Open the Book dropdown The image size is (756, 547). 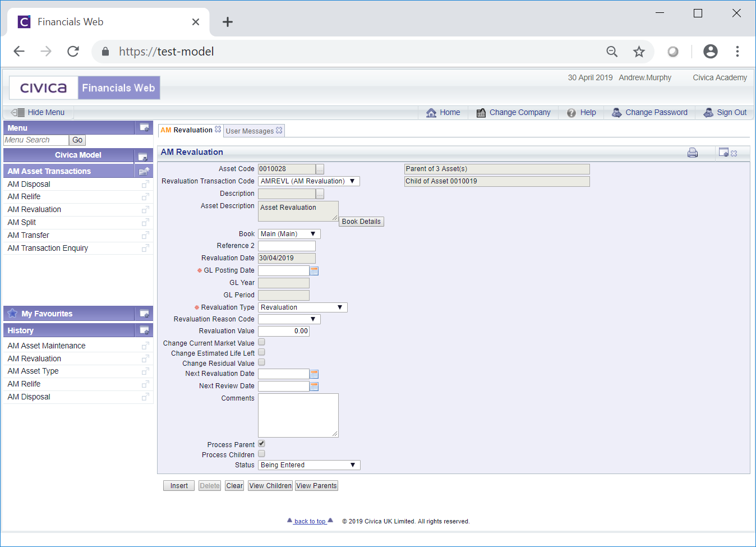click(289, 234)
